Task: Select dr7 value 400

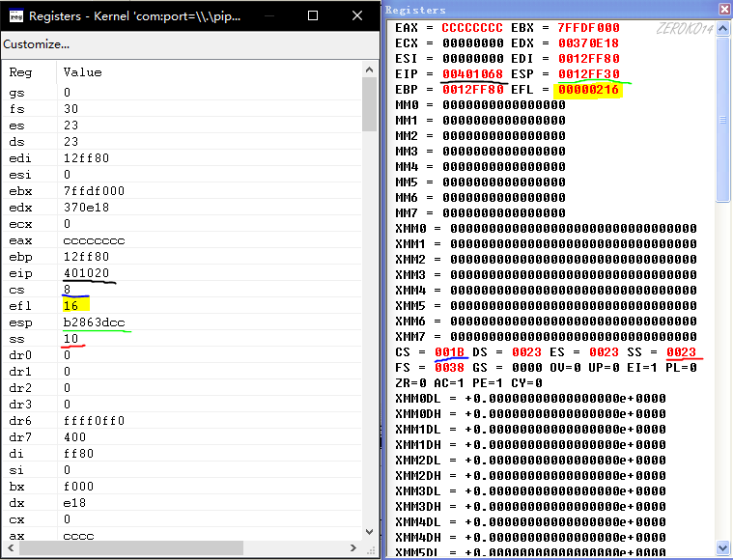Action: tap(74, 437)
